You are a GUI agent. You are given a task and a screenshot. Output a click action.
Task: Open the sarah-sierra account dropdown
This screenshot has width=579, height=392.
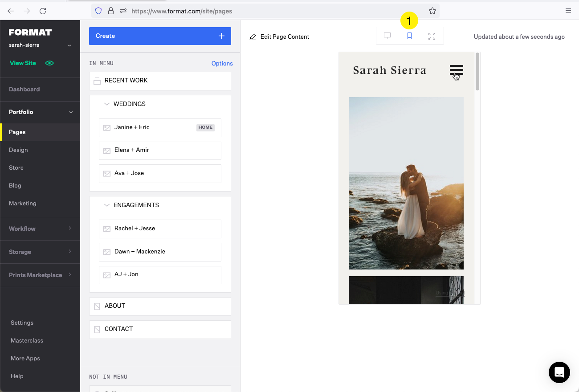(69, 45)
